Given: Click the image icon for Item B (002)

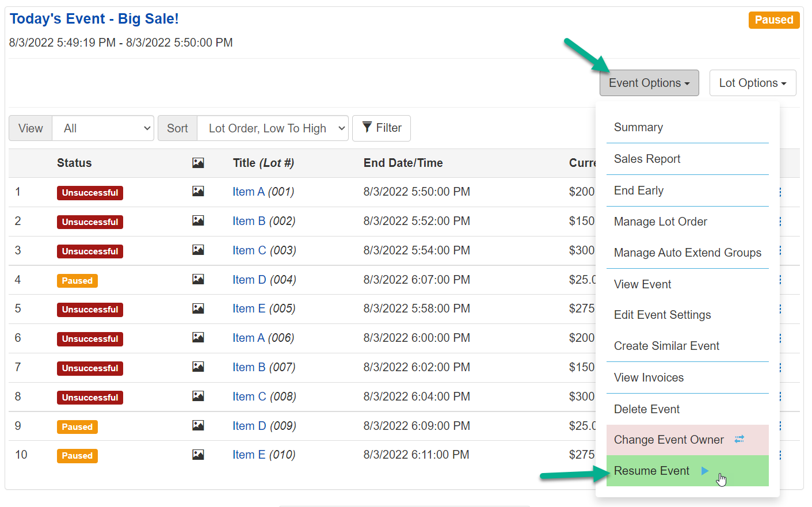Looking at the screenshot, I should pyautogui.click(x=198, y=220).
